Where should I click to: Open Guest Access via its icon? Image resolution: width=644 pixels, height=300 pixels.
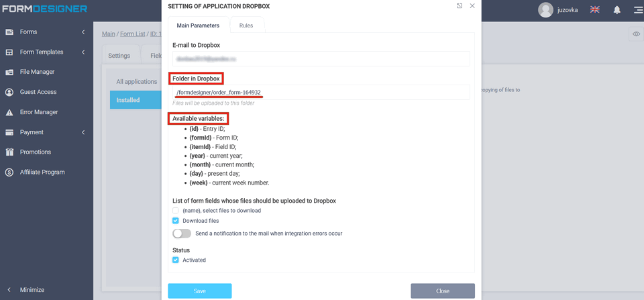coord(9,92)
